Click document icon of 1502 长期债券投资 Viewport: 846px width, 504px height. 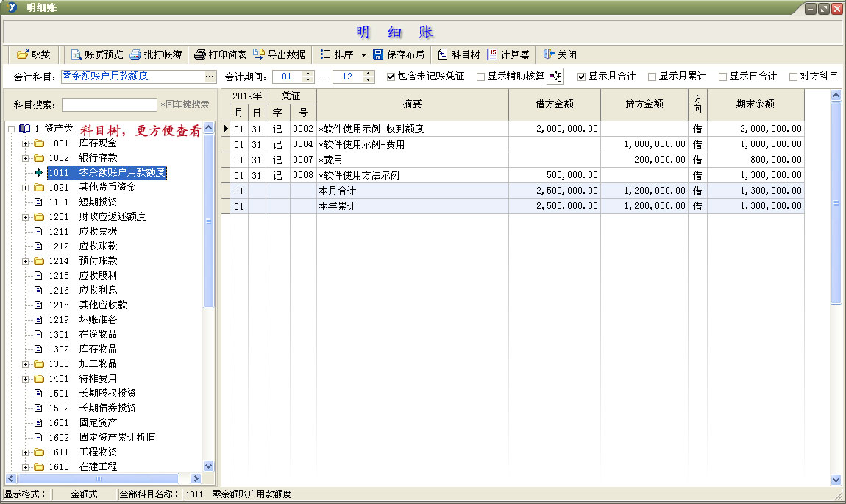38,408
